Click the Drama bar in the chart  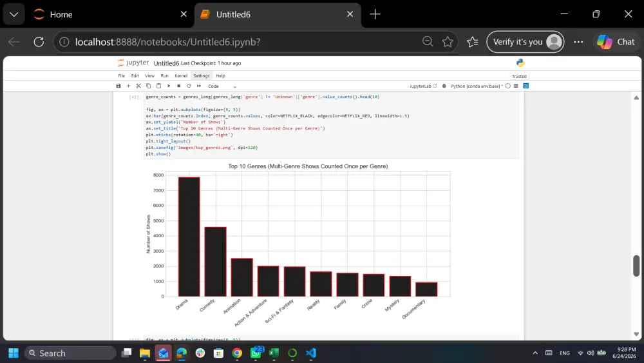tap(189, 237)
